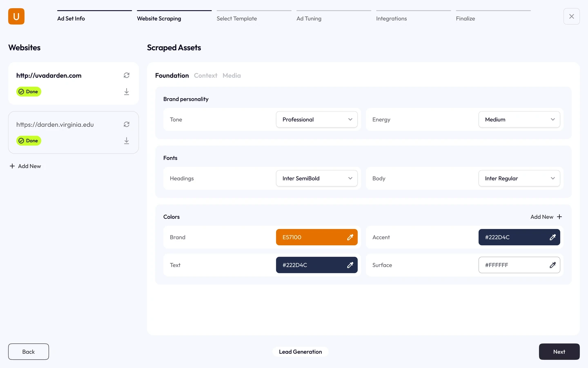Viewport: 588px width, 368px height.
Task: Refresh the https://darden.virginia.edu scrape
Action: tap(127, 124)
